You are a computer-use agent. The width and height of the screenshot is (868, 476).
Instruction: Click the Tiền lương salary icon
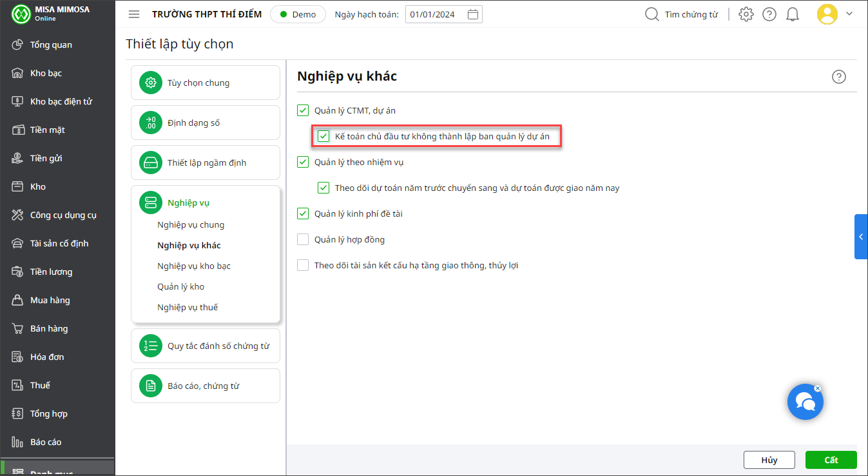pyautogui.click(x=18, y=272)
